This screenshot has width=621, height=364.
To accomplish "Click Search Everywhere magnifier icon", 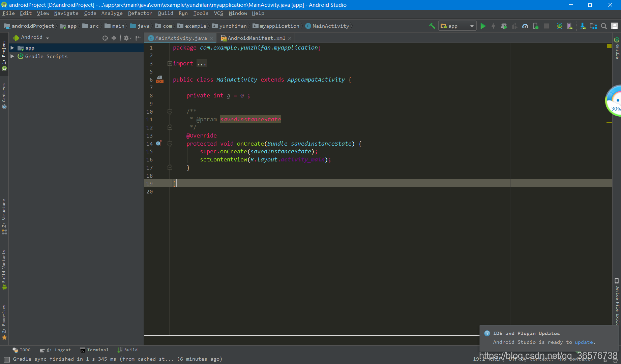I will click(x=604, y=26).
